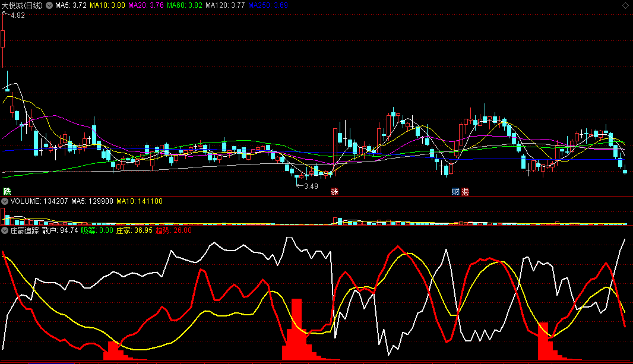This screenshot has height=364, width=633.
Task: Click the green 吸筹: 0.00 value
Action: [97, 230]
